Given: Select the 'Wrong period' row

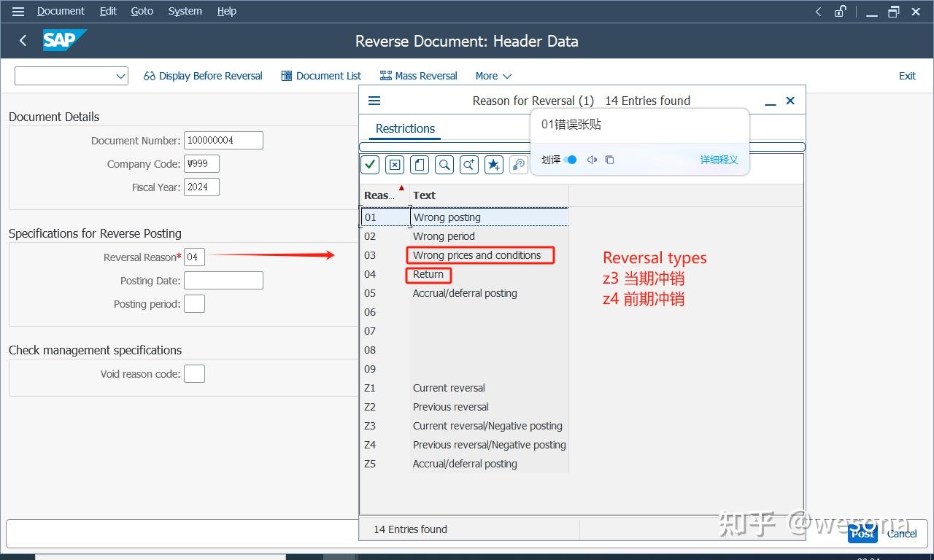Looking at the screenshot, I should (465, 236).
